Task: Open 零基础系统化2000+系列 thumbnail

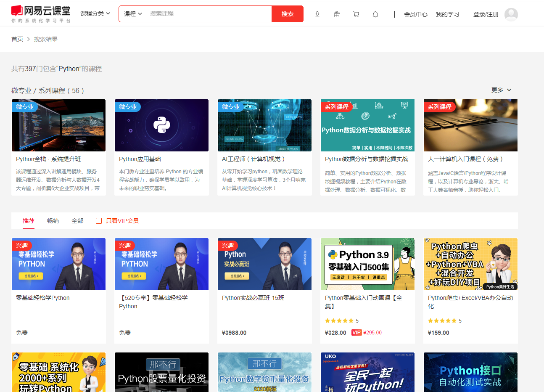Action: click(58, 372)
